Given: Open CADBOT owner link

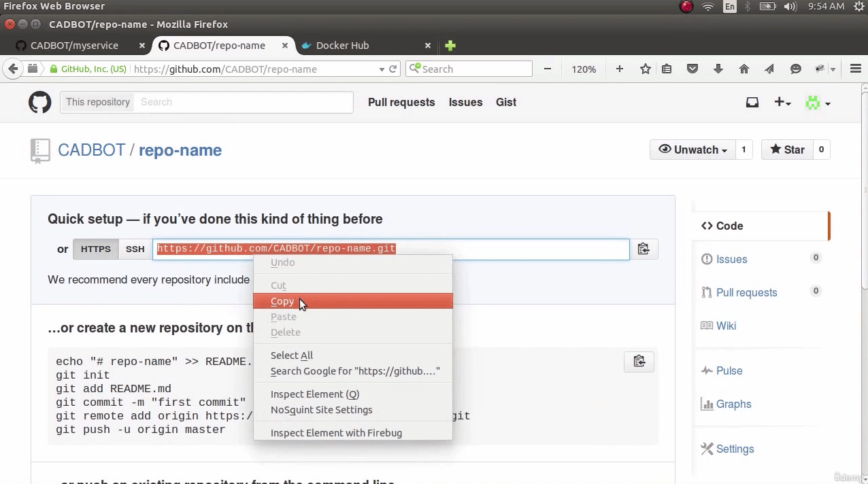Looking at the screenshot, I should click(x=91, y=150).
